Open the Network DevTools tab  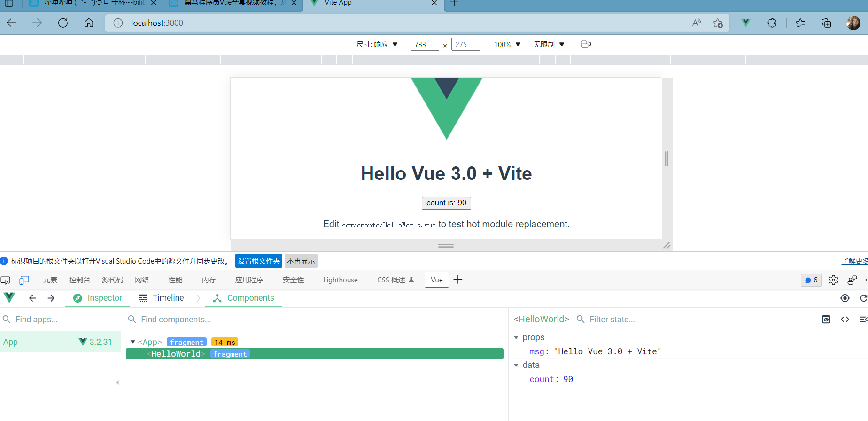(142, 280)
